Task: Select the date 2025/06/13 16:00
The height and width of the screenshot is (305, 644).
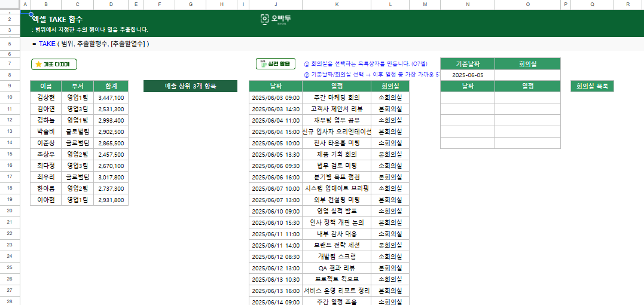Action: pos(276,291)
